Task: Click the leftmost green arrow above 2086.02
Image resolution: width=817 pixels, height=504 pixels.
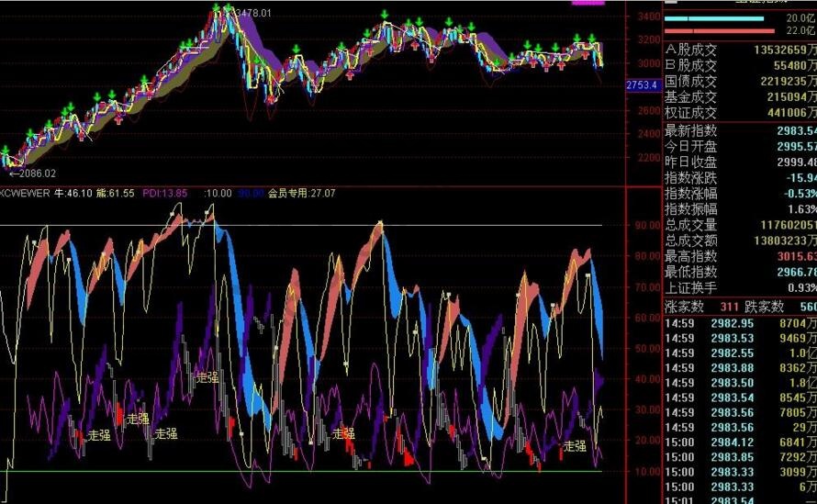Action: click(x=6, y=151)
